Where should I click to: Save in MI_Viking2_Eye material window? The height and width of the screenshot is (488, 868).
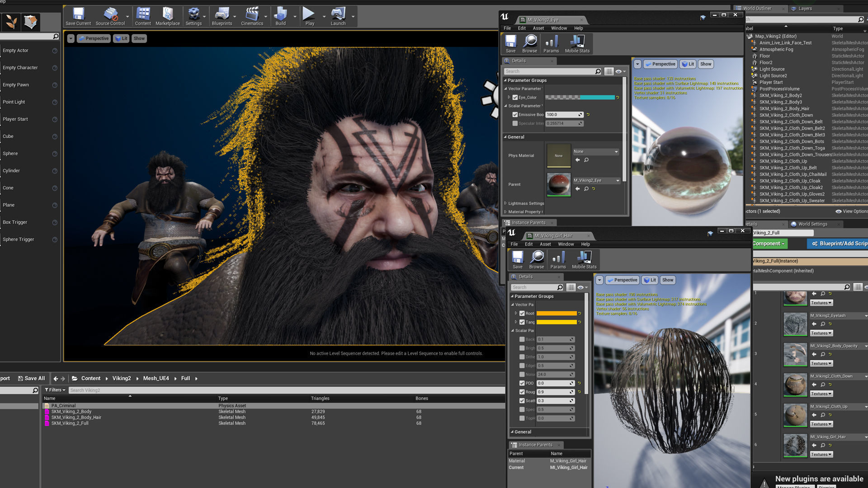(510, 44)
